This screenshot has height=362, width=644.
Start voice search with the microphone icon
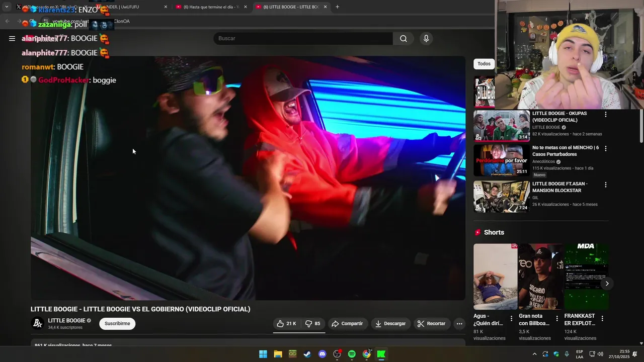pyautogui.click(x=426, y=38)
